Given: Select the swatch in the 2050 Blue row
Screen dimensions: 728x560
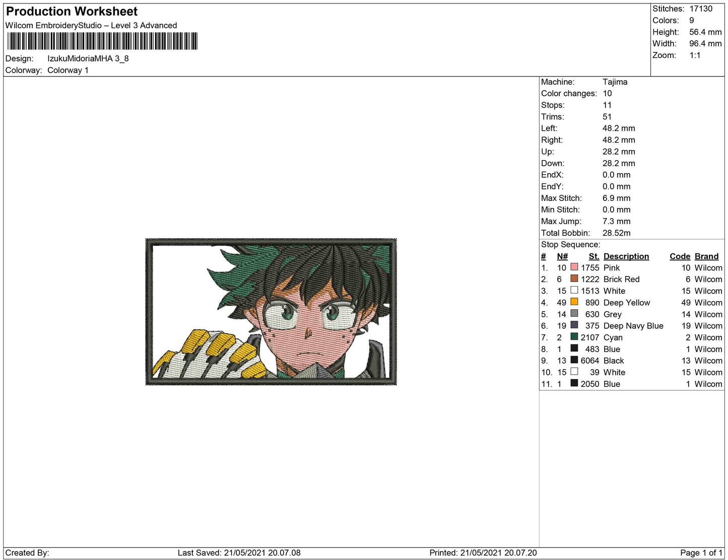Looking at the screenshot, I should pos(574,383).
